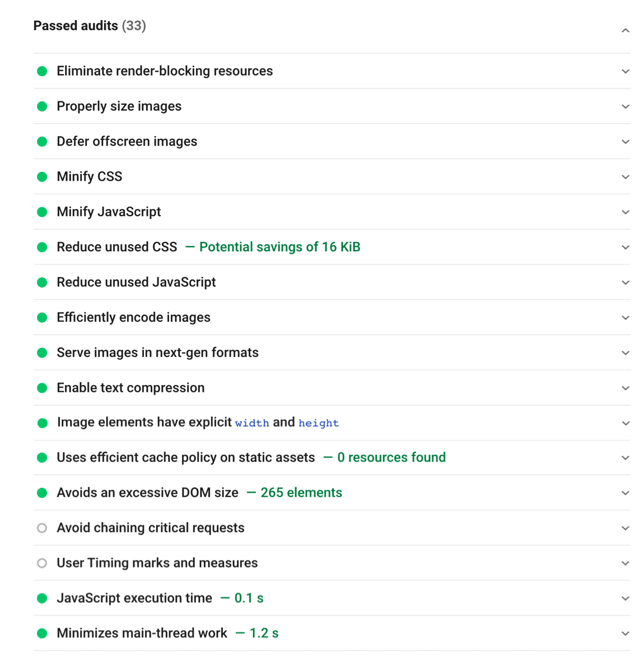The width and height of the screenshot is (644, 666).
Task: Click green dot for JavaScript execution time
Action: 42,598
